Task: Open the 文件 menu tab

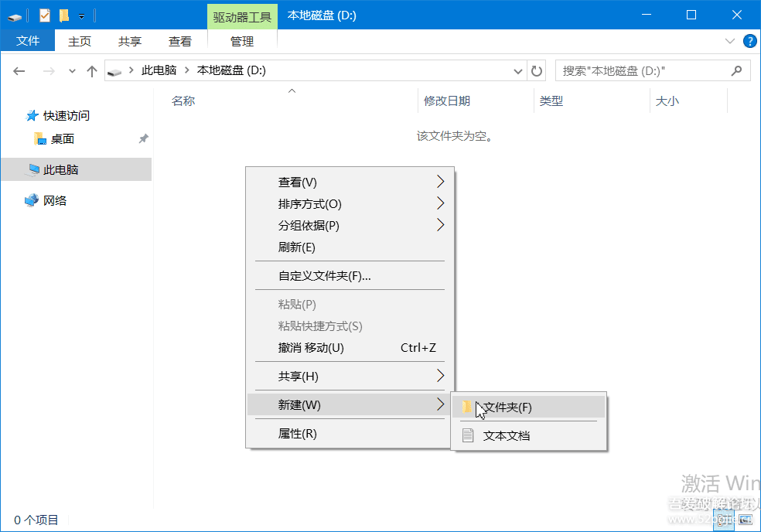Action: click(28, 41)
